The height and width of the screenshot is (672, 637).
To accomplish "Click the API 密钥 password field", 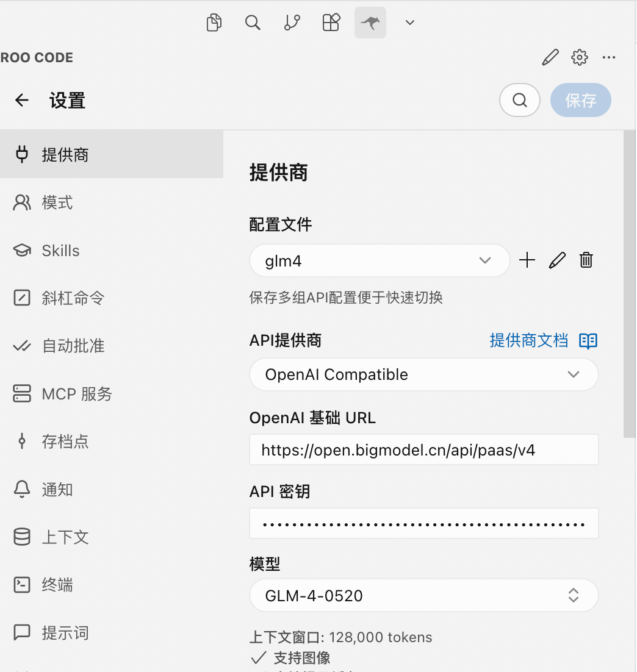I will (x=424, y=523).
